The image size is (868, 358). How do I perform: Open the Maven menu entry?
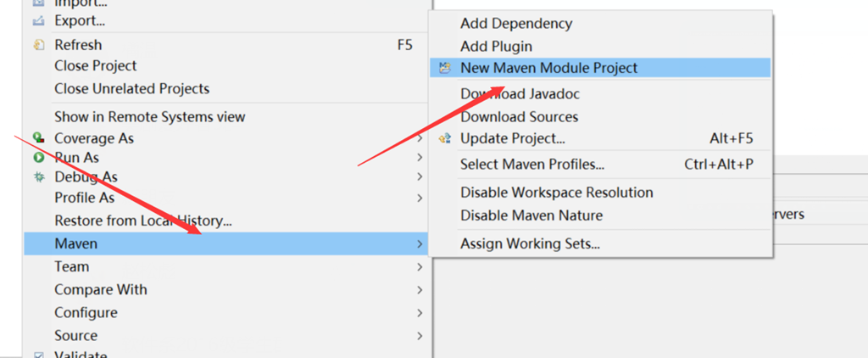[x=225, y=243]
